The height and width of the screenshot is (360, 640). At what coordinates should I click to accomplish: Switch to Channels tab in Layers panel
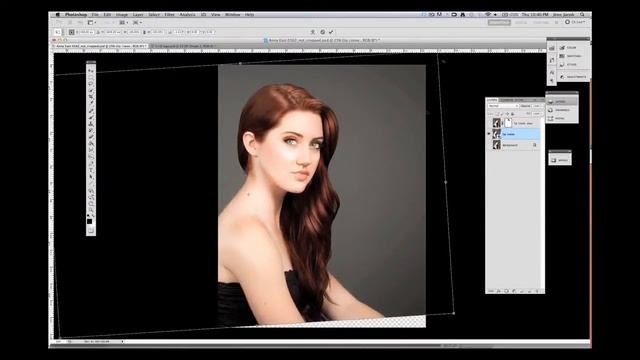[507, 100]
